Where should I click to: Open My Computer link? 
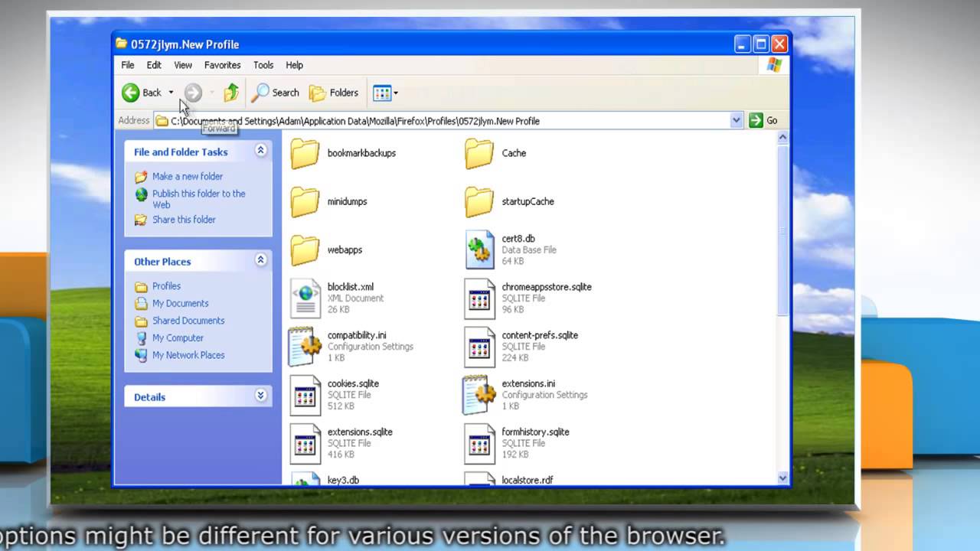(178, 337)
